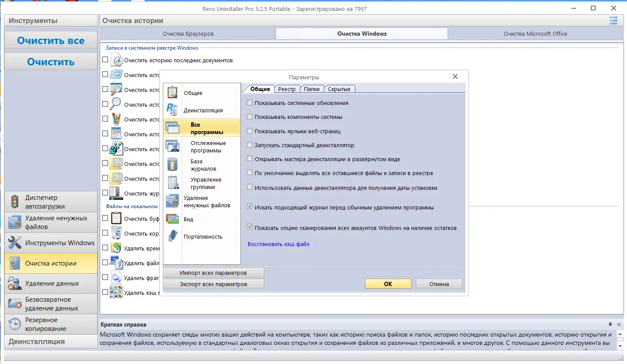Select the Общие settings clipboard icon
This screenshot has height=364, width=627.
point(172,92)
